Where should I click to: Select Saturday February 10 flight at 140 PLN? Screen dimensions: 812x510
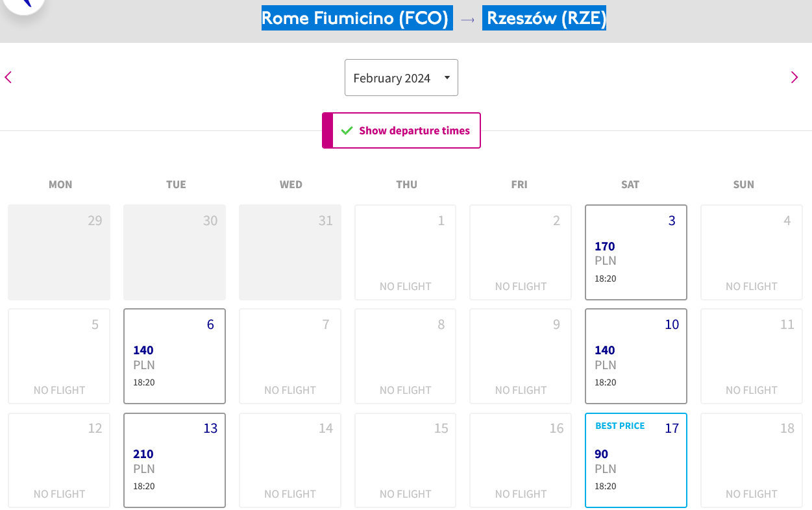636,356
